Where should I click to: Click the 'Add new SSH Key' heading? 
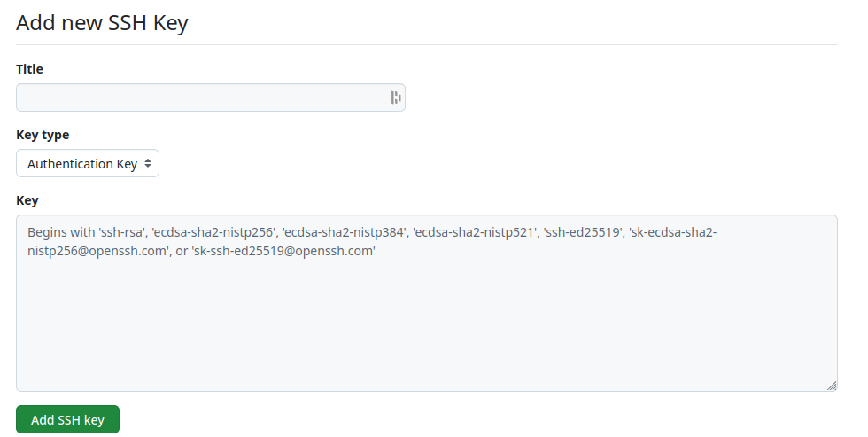[x=102, y=23]
